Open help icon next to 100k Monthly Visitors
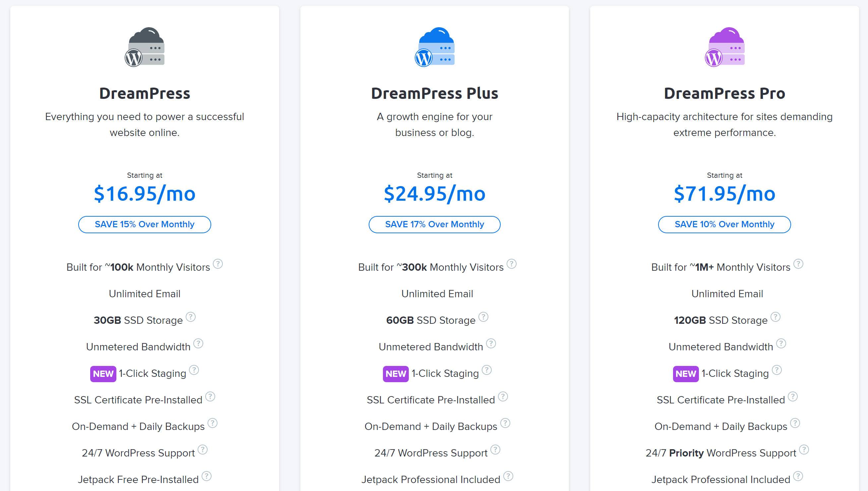868x491 pixels. click(x=218, y=264)
